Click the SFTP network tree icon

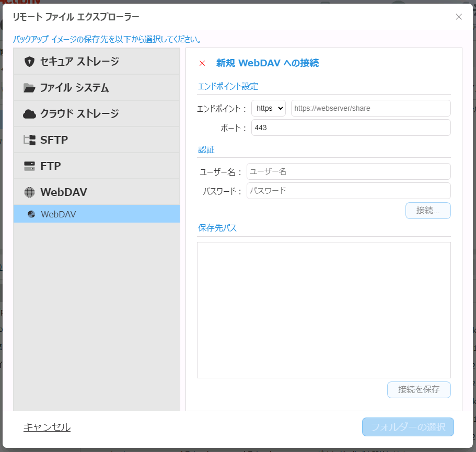tap(30, 140)
